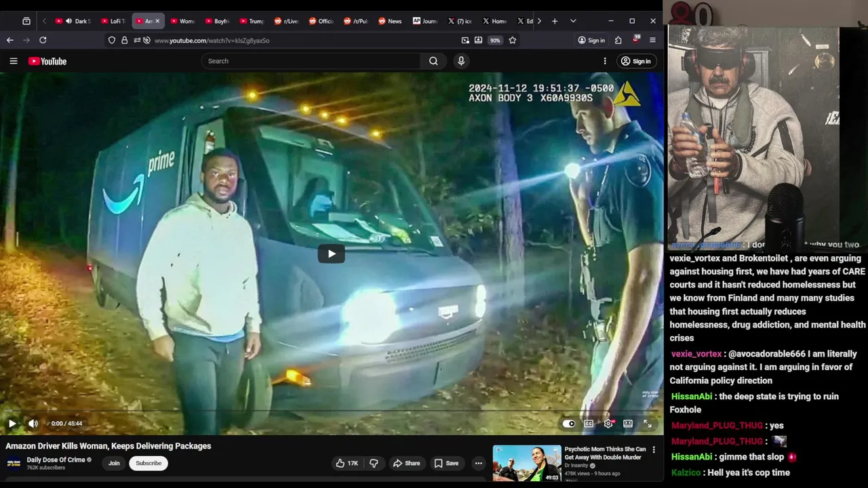
Task: Mute the video using the speaker icon
Action: click(33, 424)
